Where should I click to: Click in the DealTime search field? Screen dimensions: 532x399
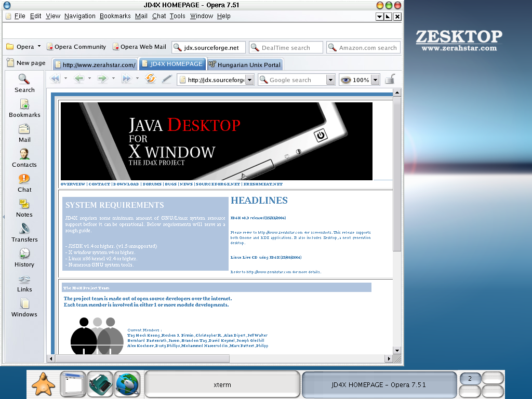(x=286, y=47)
